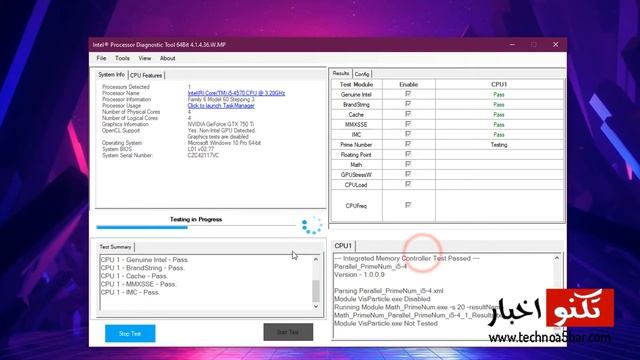Open the View menu

(x=144, y=58)
